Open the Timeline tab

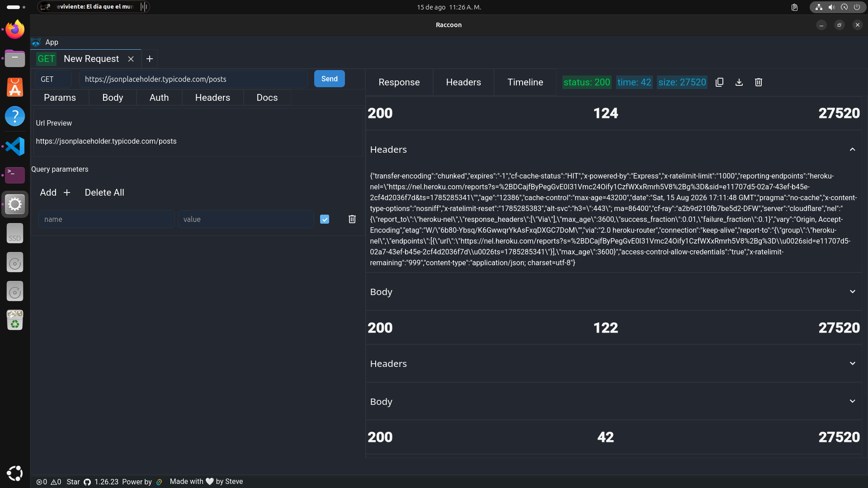(525, 82)
